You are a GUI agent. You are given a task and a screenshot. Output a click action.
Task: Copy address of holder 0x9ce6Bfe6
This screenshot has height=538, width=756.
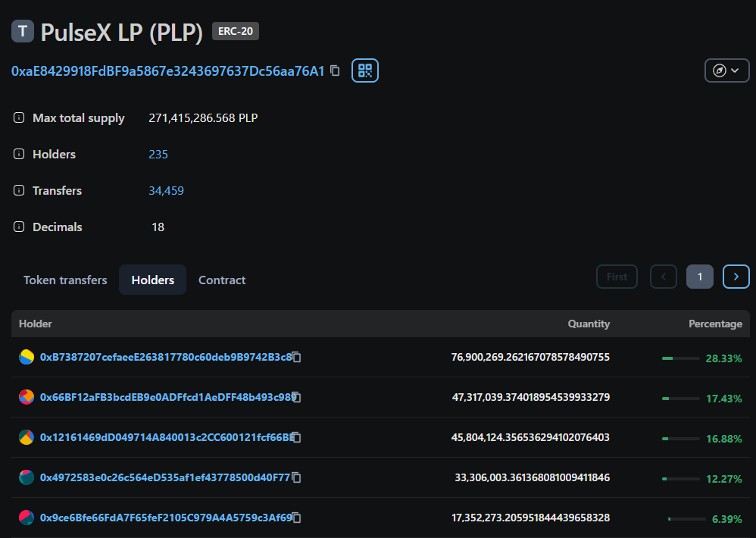click(297, 518)
